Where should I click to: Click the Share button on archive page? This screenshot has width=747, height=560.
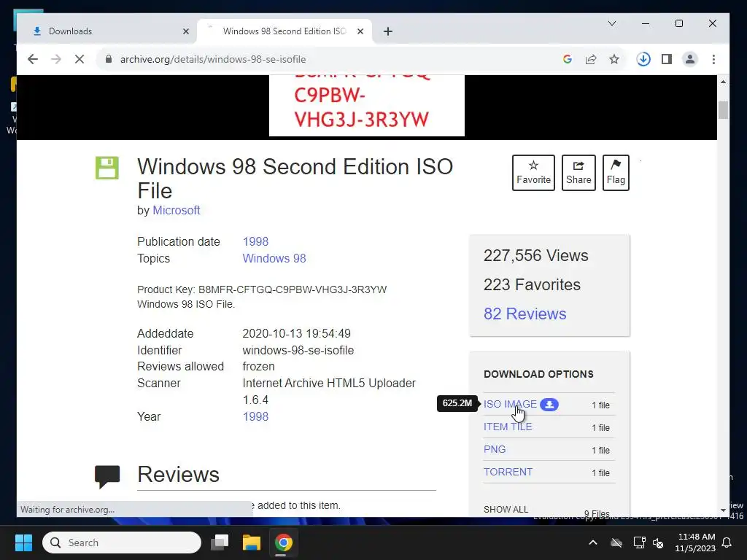point(578,172)
